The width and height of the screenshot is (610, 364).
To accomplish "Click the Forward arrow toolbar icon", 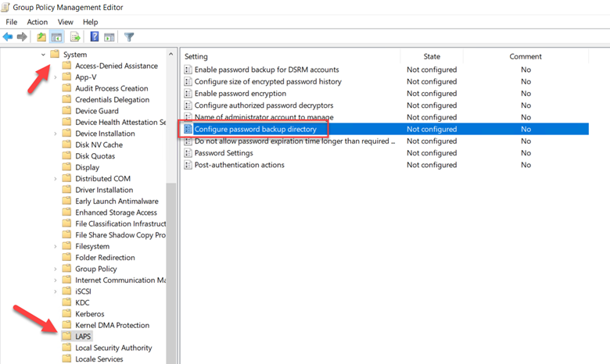I will [x=22, y=37].
